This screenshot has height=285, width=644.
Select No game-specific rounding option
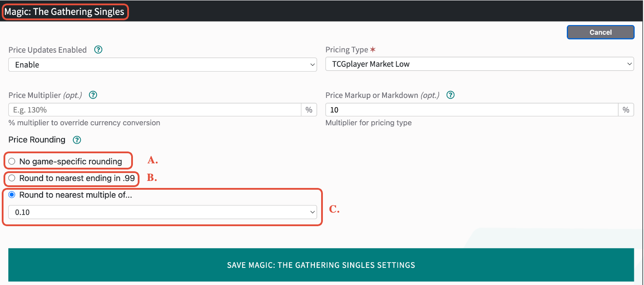[12, 161]
